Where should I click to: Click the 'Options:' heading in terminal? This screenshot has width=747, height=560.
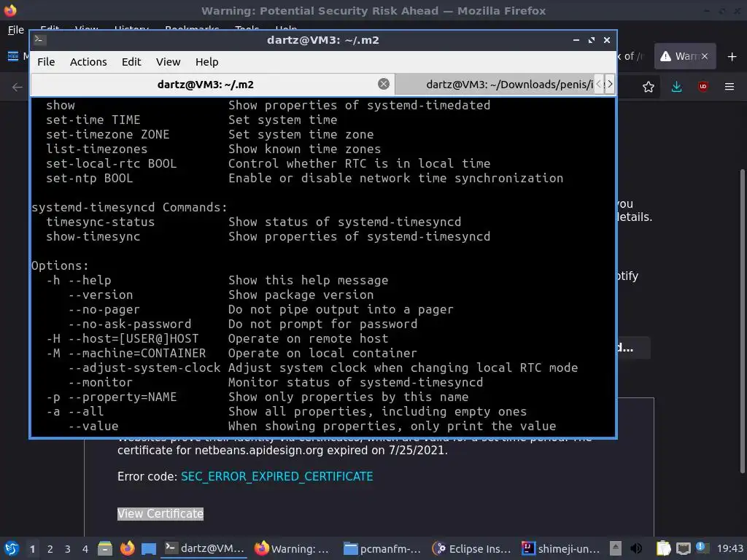coord(60,265)
